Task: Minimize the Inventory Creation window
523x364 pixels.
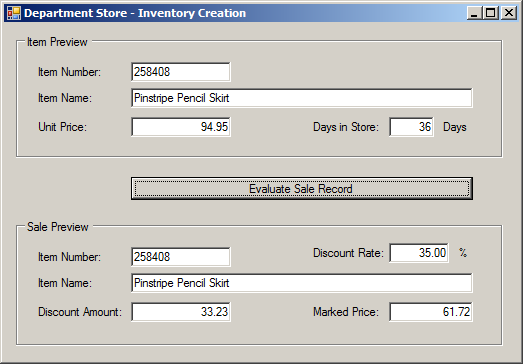Action: pos(474,13)
